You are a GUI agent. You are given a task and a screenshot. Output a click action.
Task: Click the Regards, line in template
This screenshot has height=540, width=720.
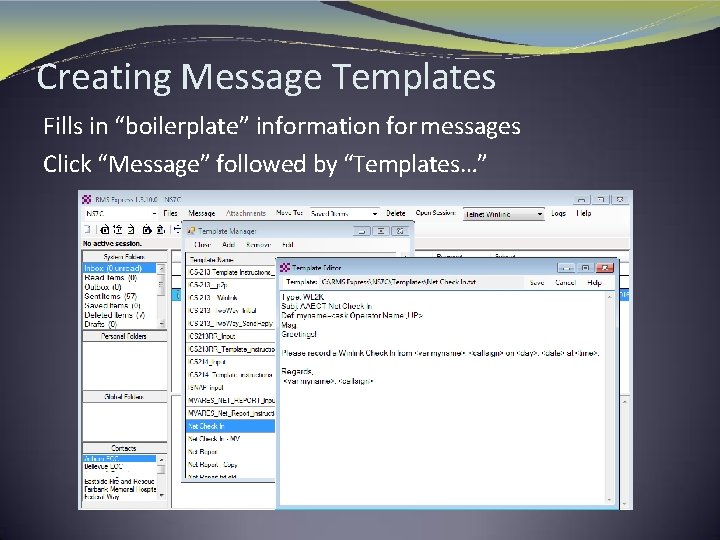297,371
